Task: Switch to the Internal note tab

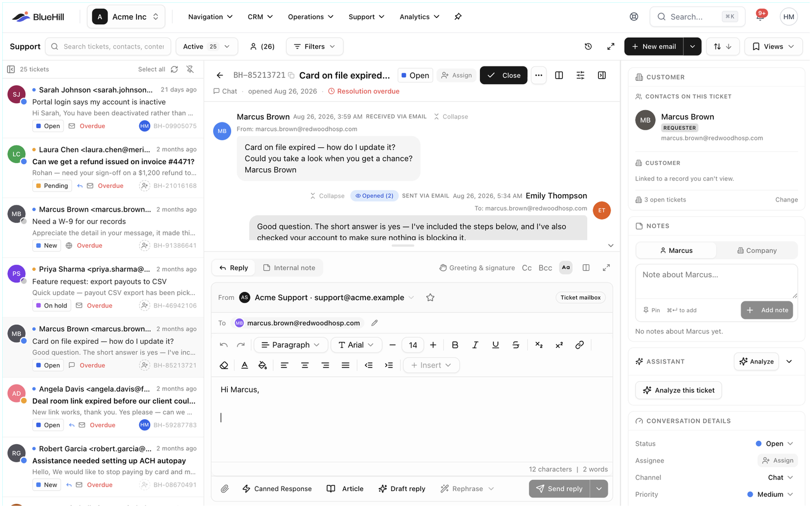Action: 289,268
